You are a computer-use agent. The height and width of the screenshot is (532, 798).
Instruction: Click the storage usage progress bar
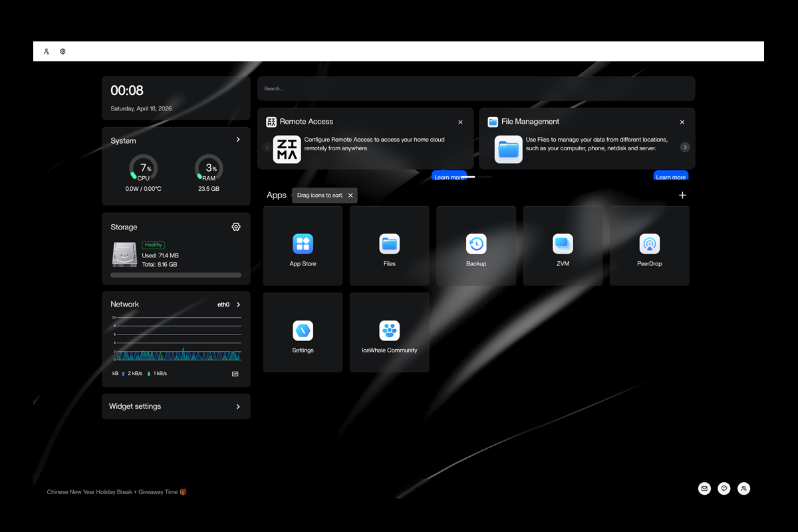(176, 275)
